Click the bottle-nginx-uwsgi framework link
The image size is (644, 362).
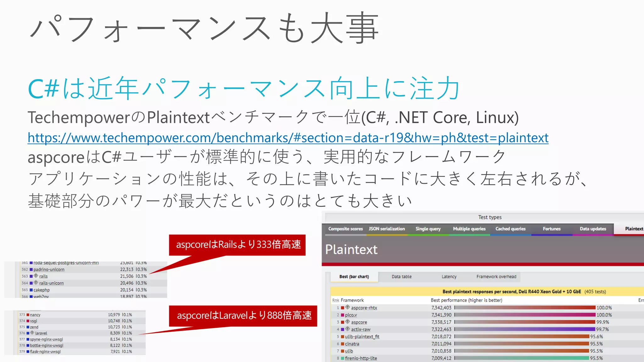47,346
